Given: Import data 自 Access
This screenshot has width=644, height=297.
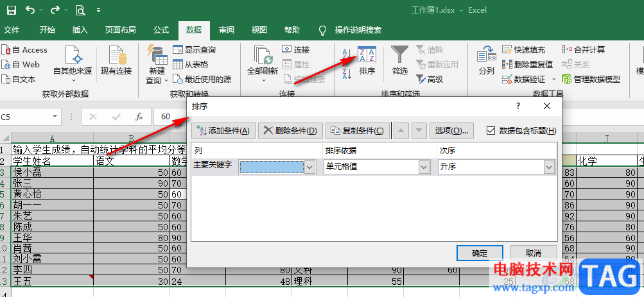Looking at the screenshot, I should tap(24, 49).
